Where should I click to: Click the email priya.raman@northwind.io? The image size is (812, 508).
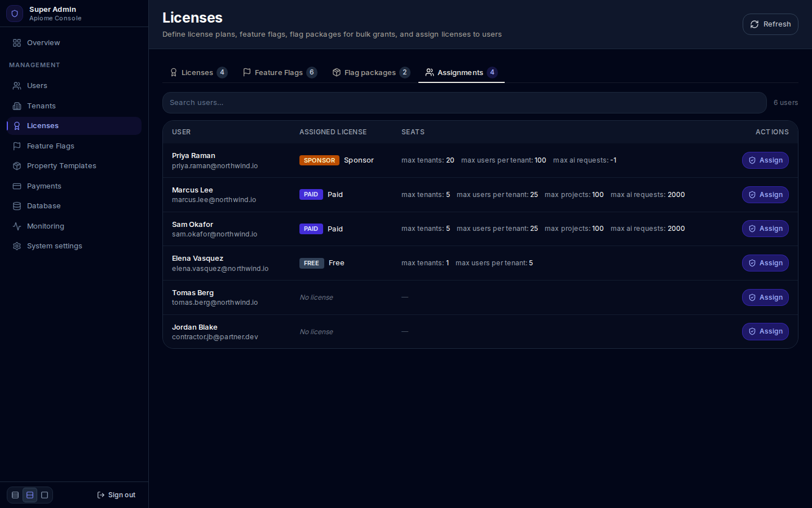tap(215, 166)
